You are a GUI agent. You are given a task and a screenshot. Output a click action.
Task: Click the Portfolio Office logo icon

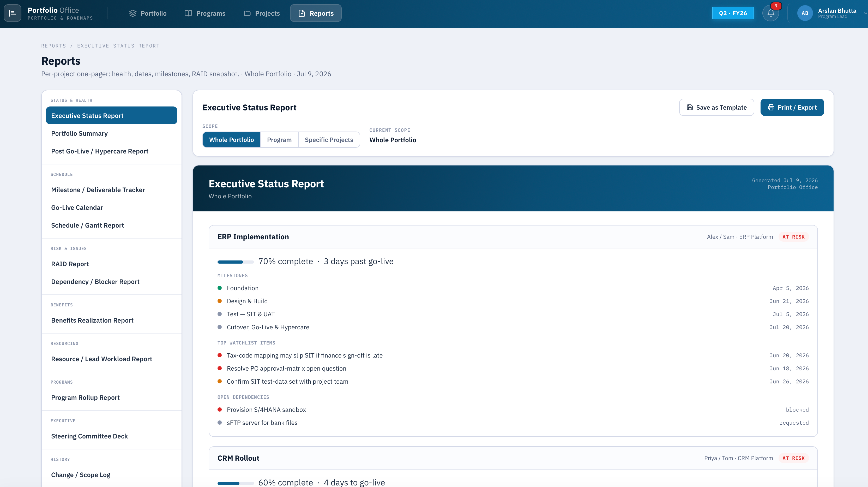tap(13, 13)
